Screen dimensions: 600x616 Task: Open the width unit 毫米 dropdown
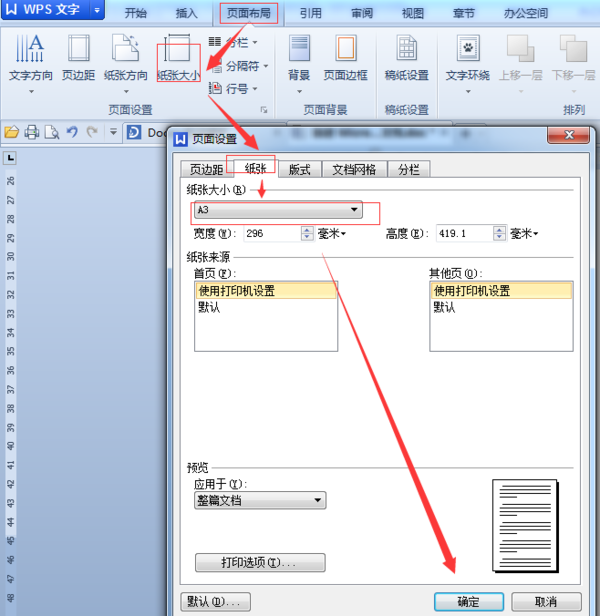click(332, 234)
